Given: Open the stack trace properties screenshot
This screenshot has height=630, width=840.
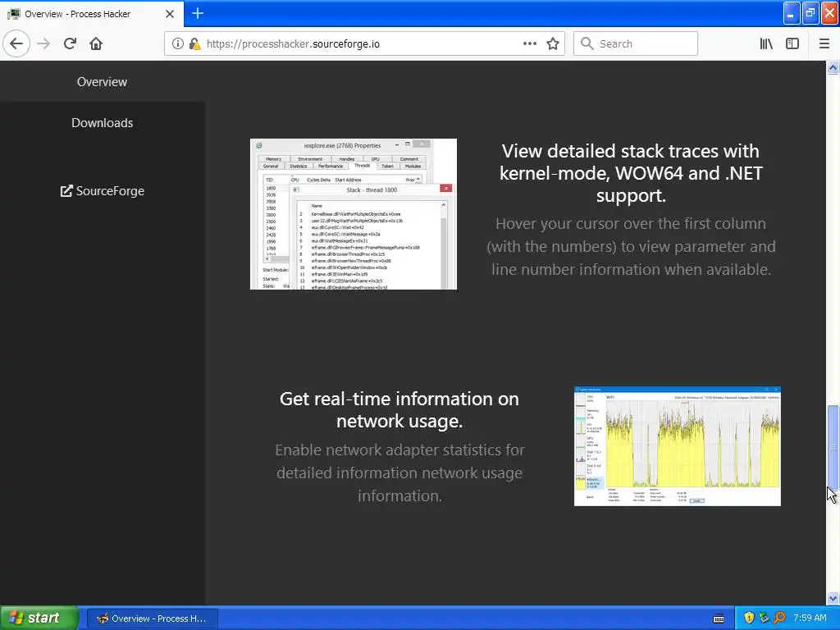Looking at the screenshot, I should (354, 214).
